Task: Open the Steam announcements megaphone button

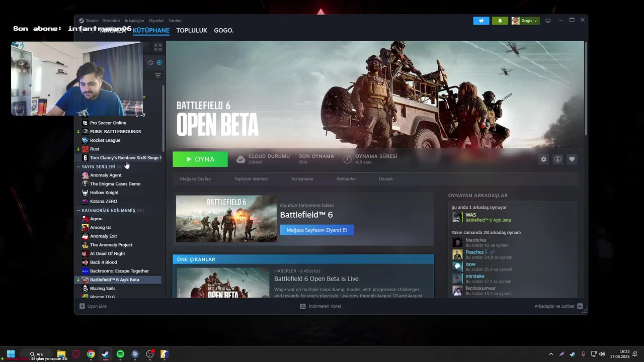Action: click(481, 21)
